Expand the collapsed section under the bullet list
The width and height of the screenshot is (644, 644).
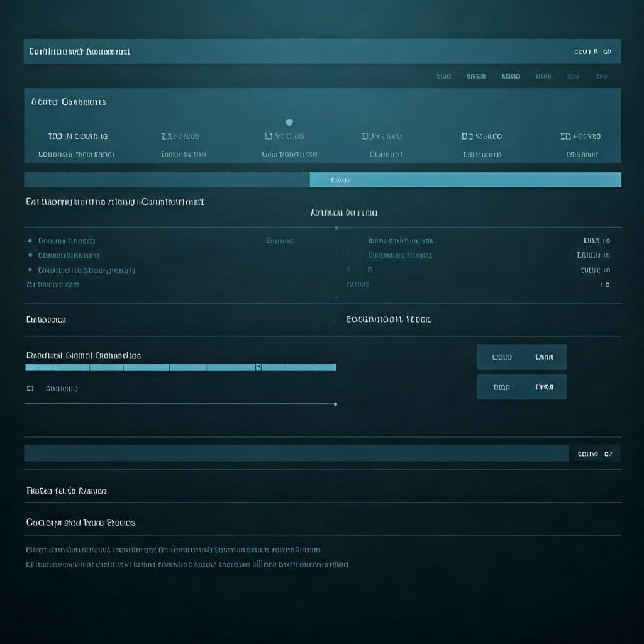click(x=53, y=284)
